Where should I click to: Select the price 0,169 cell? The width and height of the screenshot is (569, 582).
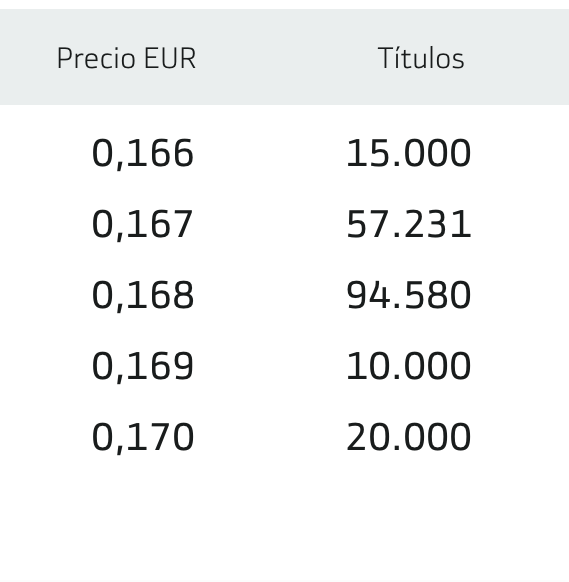(x=143, y=366)
